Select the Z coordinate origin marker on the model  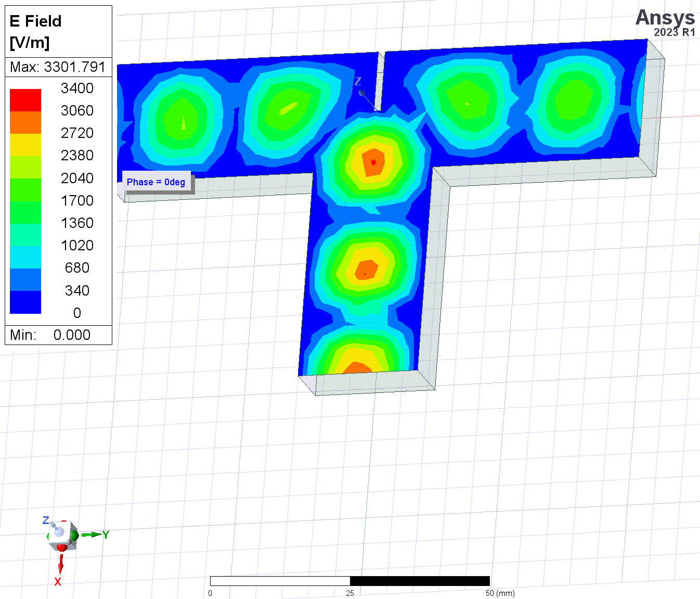362,93
